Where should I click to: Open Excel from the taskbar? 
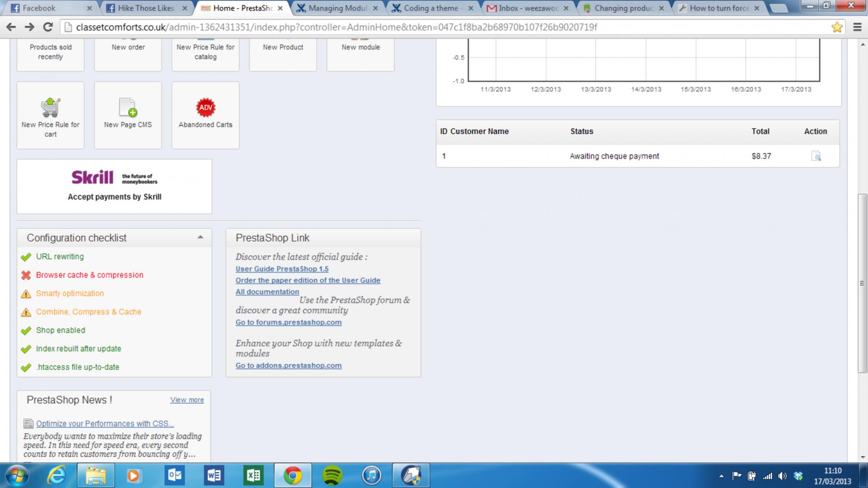coord(253,475)
